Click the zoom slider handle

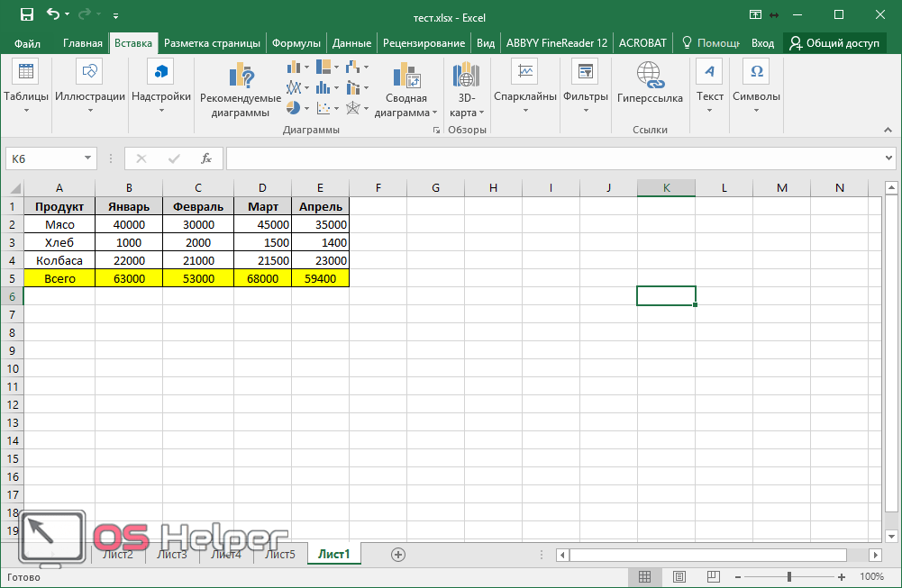pos(789,576)
